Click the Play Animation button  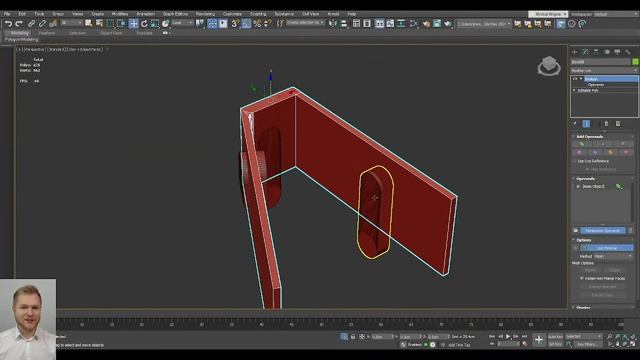[508, 336]
